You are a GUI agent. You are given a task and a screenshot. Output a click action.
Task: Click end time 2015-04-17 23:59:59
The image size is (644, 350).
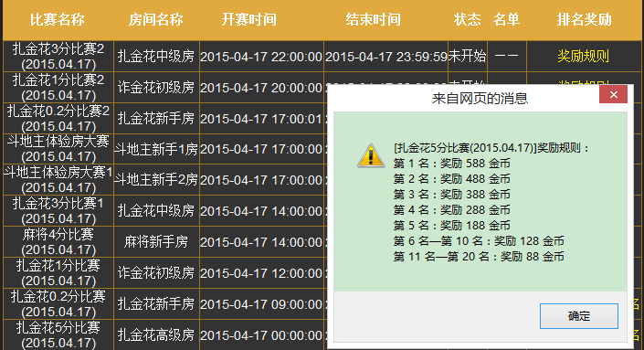point(386,57)
